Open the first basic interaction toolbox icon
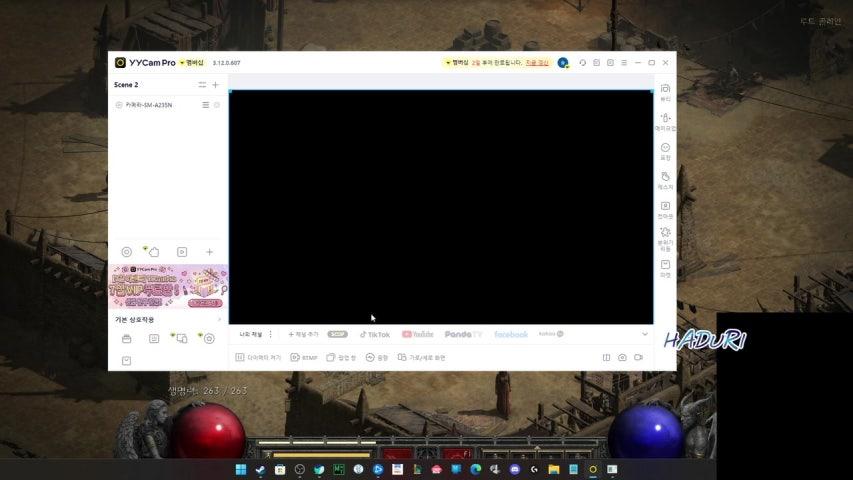 (126, 339)
